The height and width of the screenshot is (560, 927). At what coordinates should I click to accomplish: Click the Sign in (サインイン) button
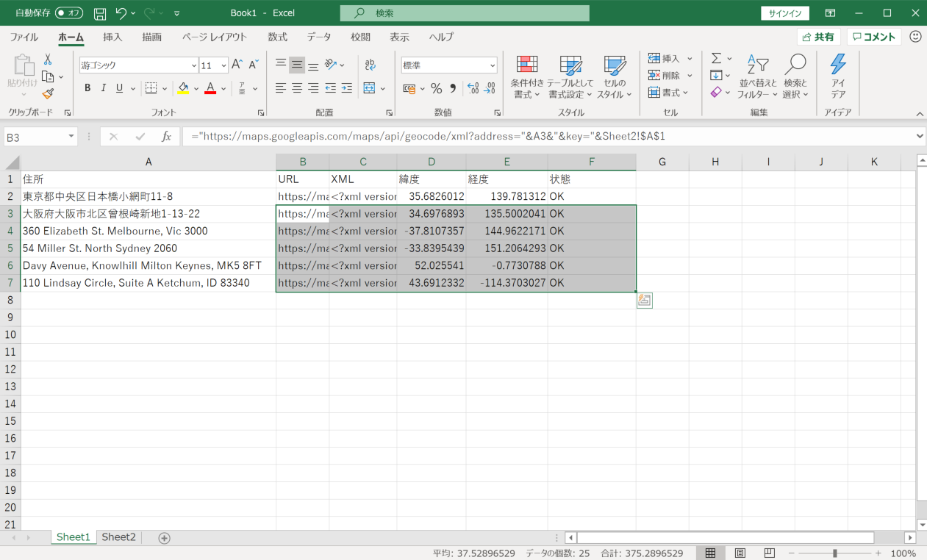click(785, 13)
